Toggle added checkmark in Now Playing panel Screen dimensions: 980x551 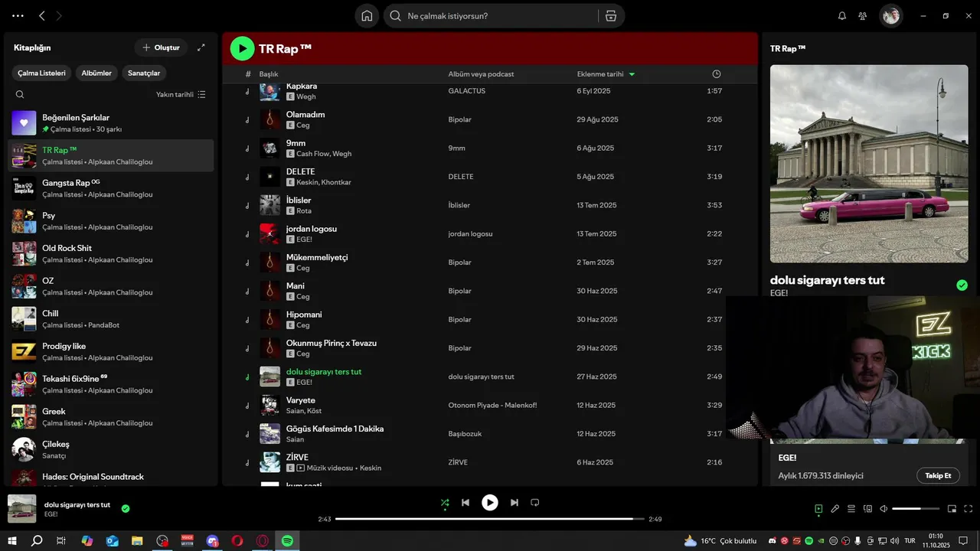click(962, 285)
